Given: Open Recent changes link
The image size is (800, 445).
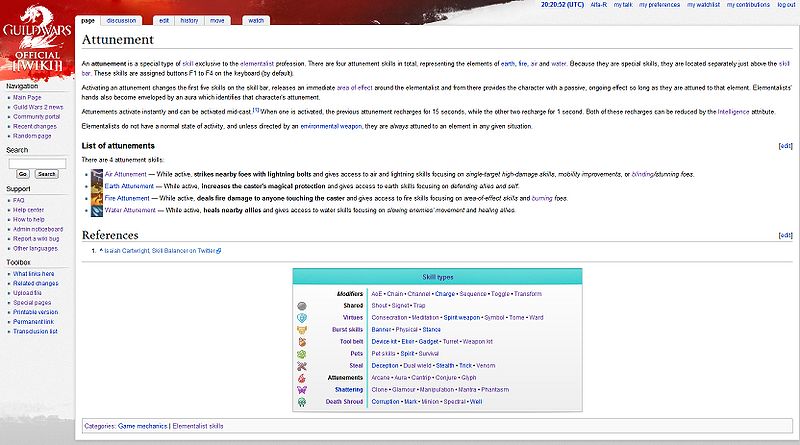Looking at the screenshot, I should 35,127.
